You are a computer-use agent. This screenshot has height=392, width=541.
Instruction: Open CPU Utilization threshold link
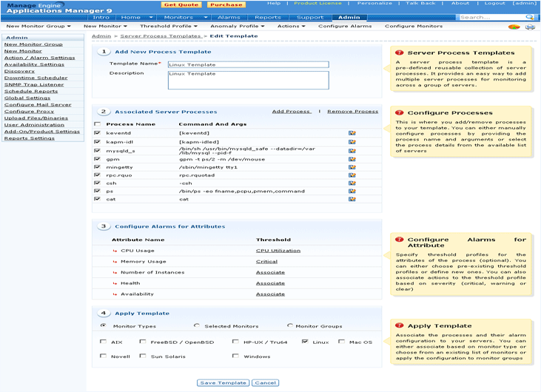coord(278,251)
